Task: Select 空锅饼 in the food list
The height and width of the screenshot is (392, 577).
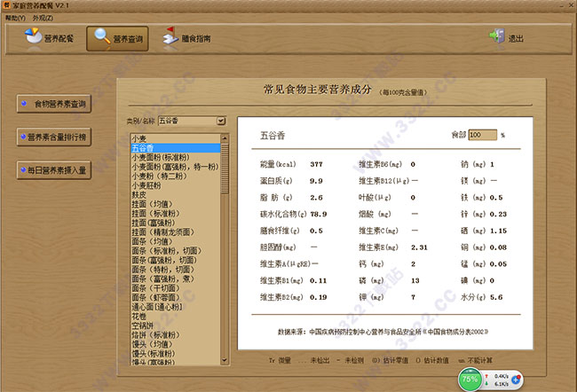Action: pyautogui.click(x=175, y=325)
